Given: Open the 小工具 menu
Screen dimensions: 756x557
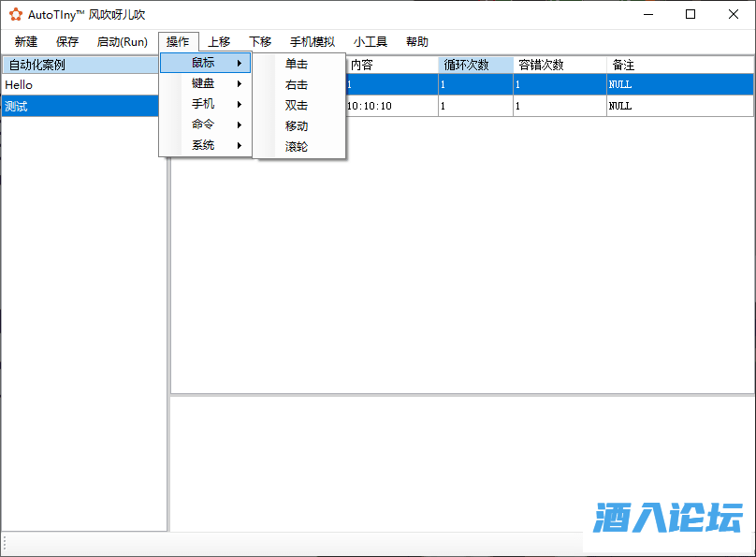Looking at the screenshot, I should (x=371, y=42).
